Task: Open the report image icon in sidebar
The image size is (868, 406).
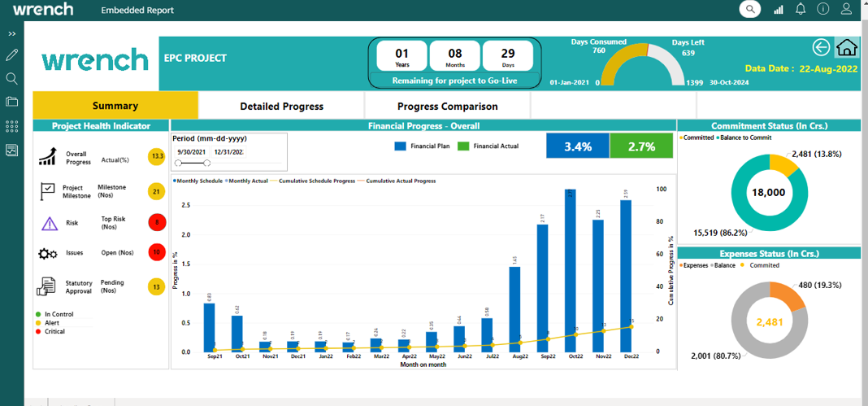Action: pos(11,151)
